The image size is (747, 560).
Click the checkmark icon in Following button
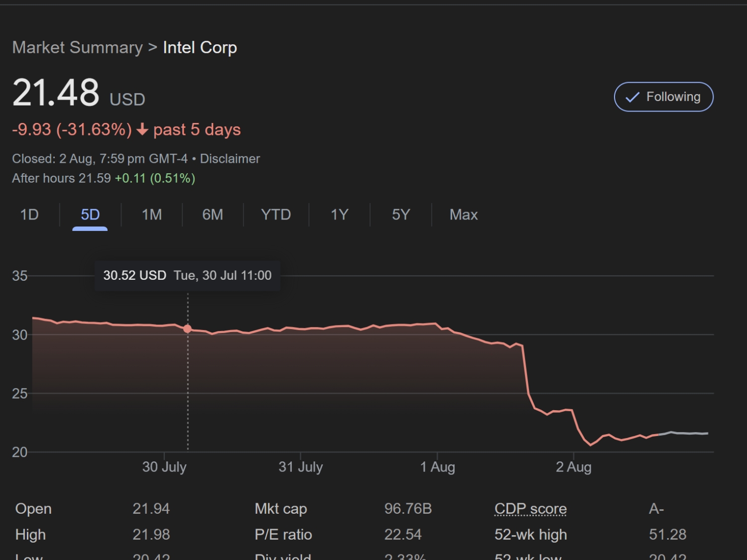(631, 97)
